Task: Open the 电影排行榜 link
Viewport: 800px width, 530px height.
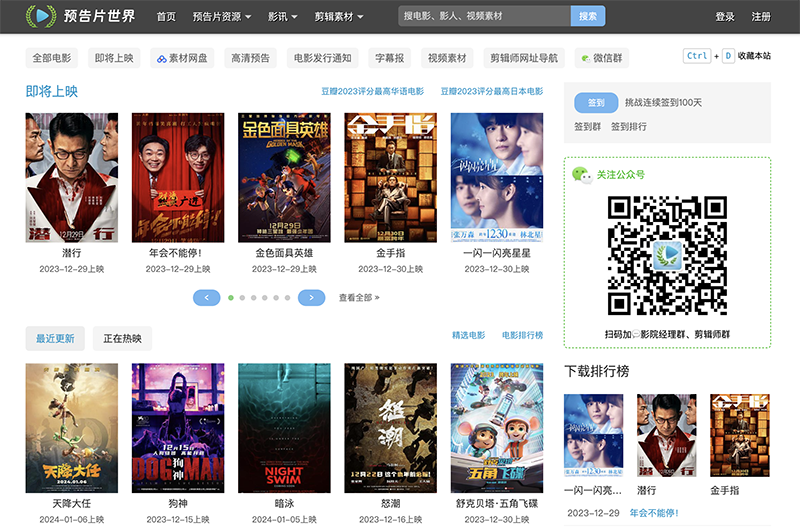Action: 522,335
